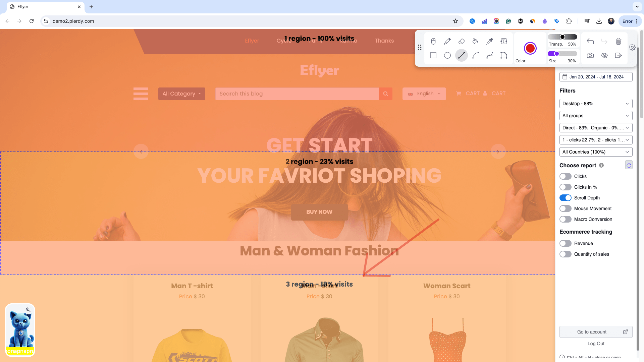Screen dimensions: 644x362
Task: Click the Thanks navigation tab
Action: [x=384, y=41]
